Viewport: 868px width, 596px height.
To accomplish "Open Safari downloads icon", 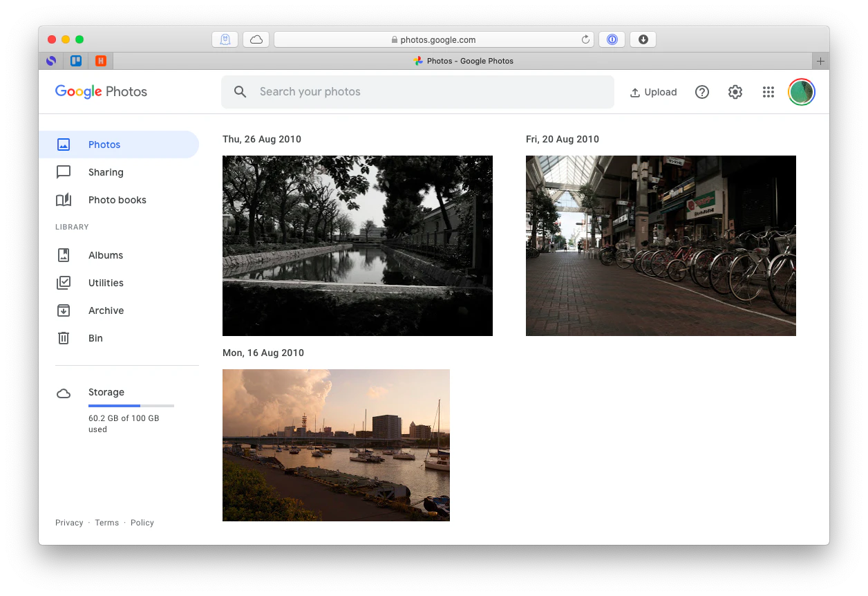I will pyautogui.click(x=643, y=39).
